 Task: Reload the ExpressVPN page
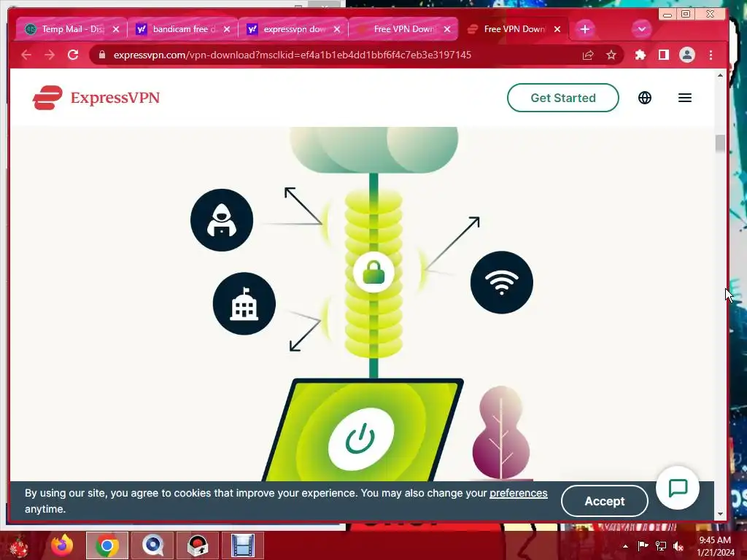point(73,55)
